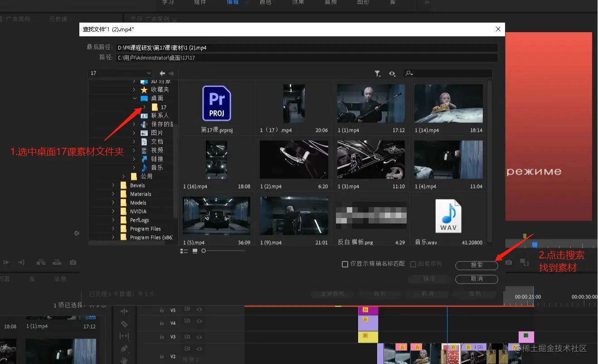The image size is (598, 364).
Task: Switch file browser to list view
Action: 184,251
